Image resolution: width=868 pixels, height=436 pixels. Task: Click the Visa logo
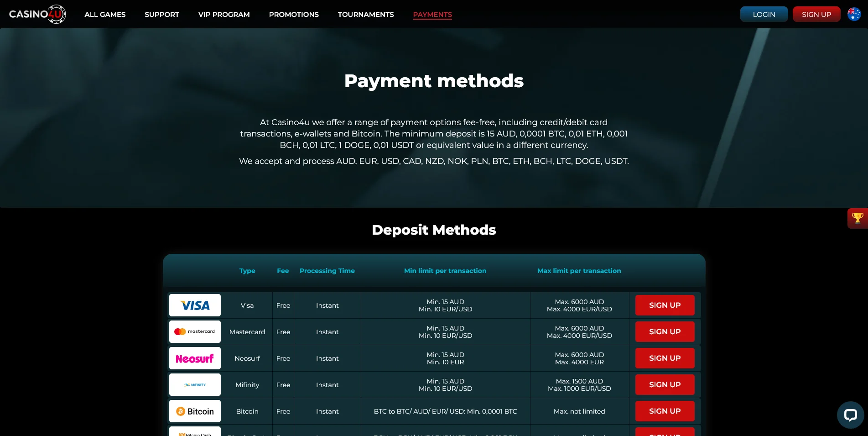pyautogui.click(x=195, y=305)
